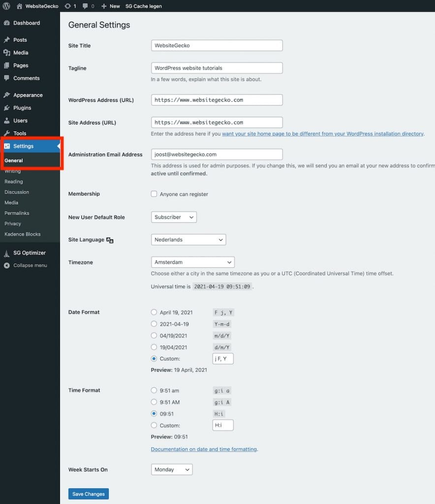Select the Posts pin icon in sidebar

coord(7,40)
